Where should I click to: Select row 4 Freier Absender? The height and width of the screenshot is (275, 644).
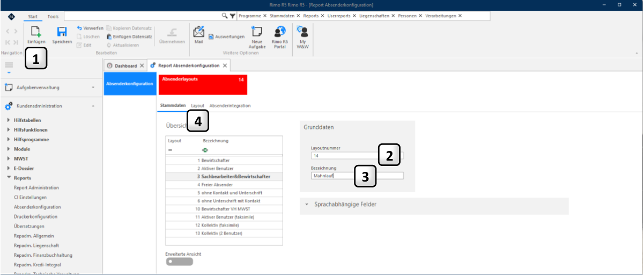pyautogui.click(x=225, y=184)
